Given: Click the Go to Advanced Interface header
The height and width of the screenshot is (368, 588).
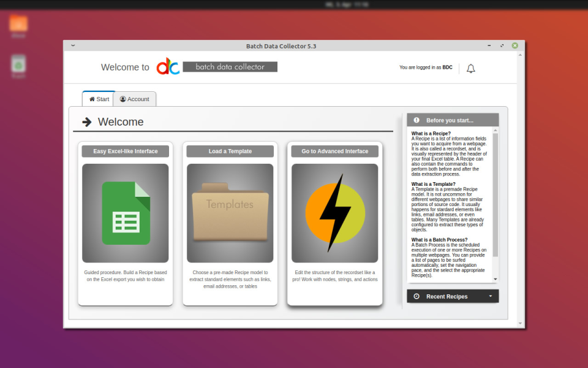Looking at the screenshot, I should [334, 151].
